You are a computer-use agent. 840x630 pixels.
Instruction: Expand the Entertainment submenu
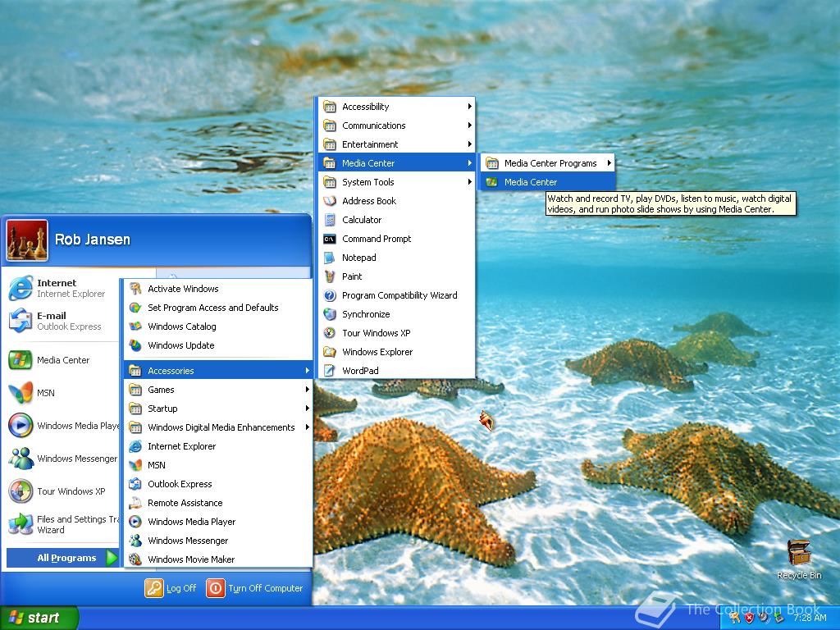pyautogui.click(x=397, y=144)
